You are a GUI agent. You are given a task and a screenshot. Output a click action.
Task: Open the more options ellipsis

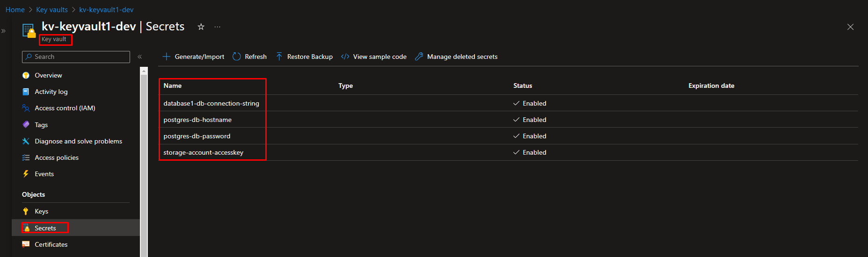(x=218, y=27)
